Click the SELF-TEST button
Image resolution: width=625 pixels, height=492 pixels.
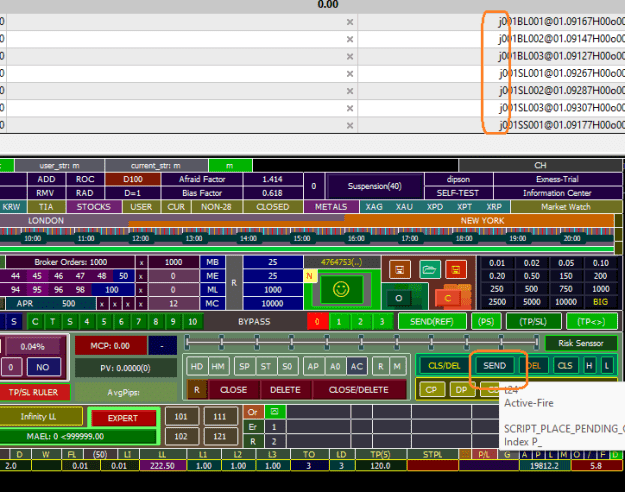[458, 193]
